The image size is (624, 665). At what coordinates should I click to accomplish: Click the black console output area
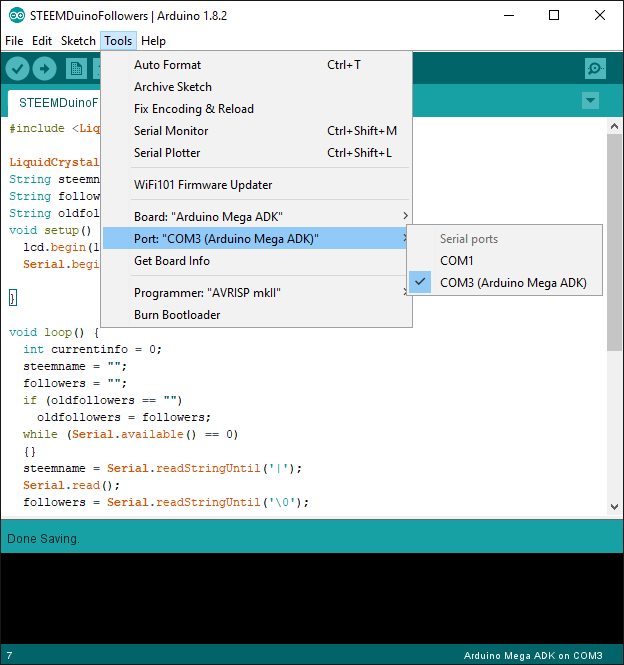point(312,598)
